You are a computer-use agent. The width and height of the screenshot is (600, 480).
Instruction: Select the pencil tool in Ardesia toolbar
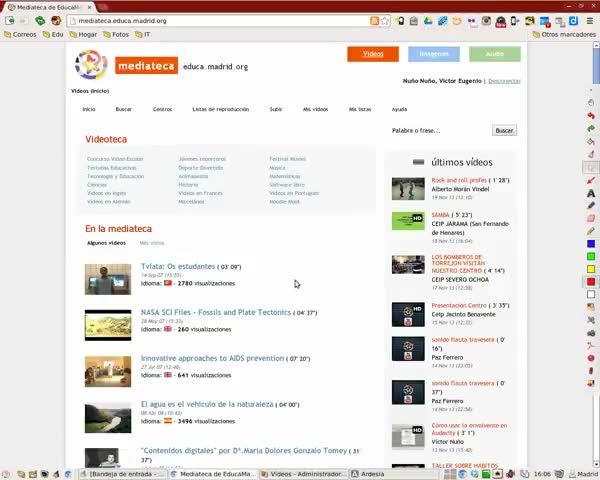(591, 231)
